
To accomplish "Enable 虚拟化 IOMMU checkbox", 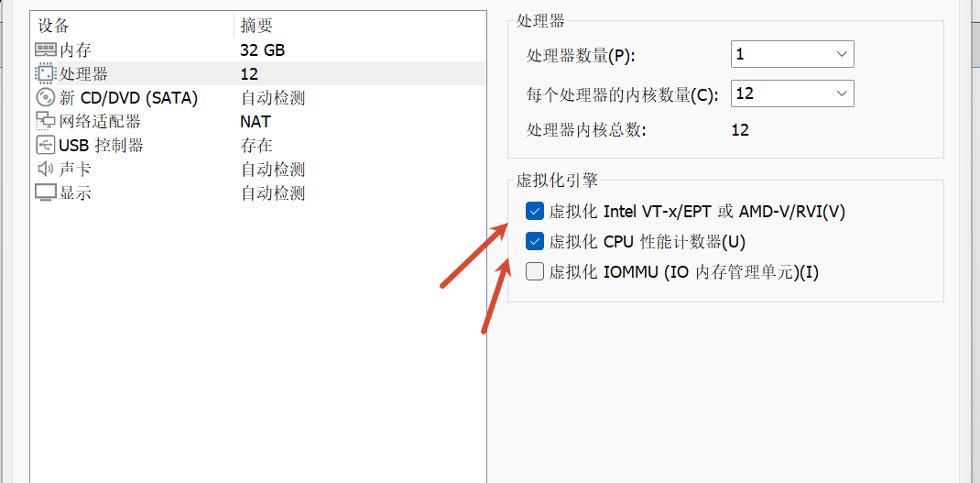I will point(534,271).
